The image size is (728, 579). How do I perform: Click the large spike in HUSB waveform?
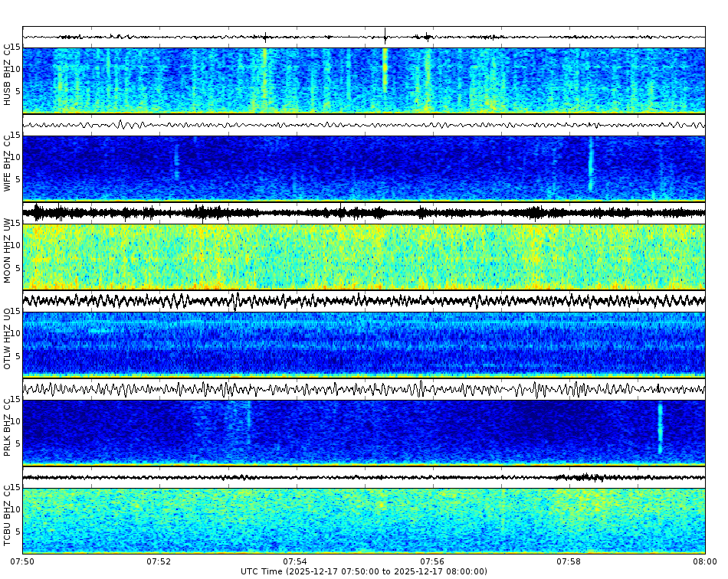385,34
